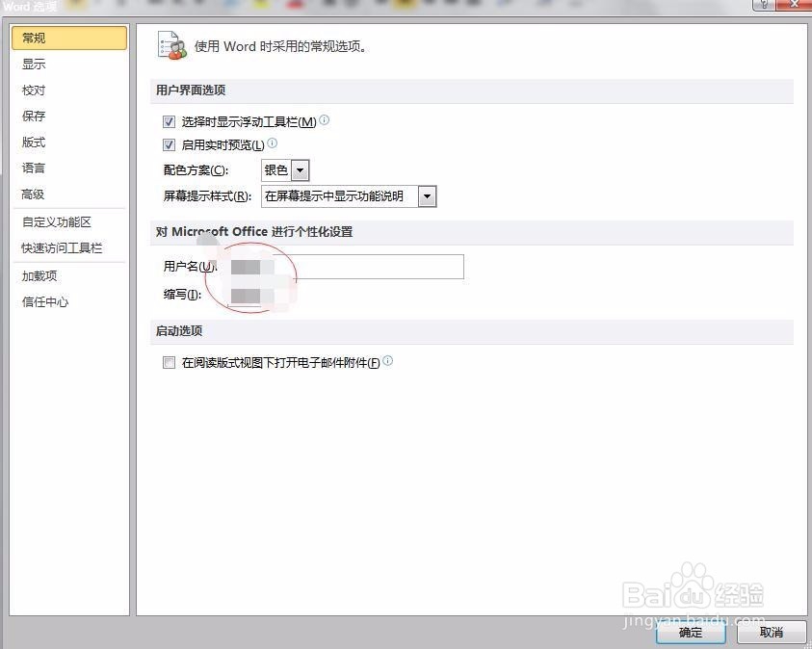The image size is (812, 649).
Task: Go to the 保存 save settings
Action: coord(34,116)
